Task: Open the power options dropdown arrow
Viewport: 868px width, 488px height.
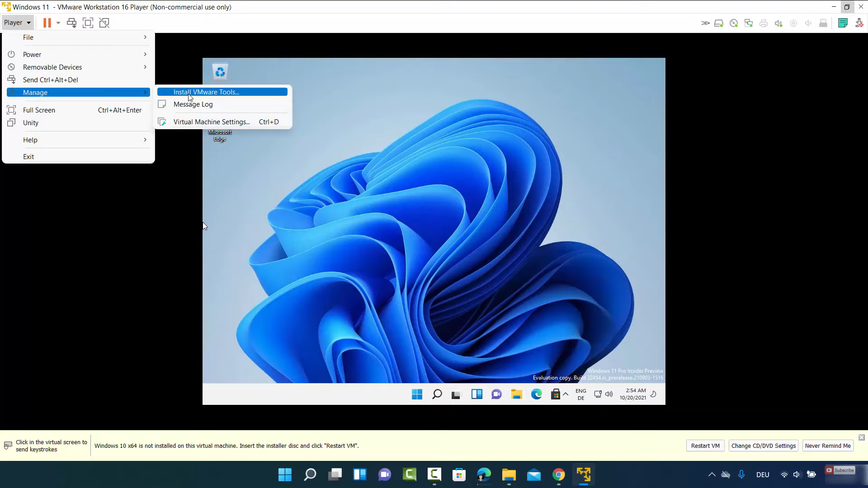Action: pyautogui.click(x=58, y=23)
